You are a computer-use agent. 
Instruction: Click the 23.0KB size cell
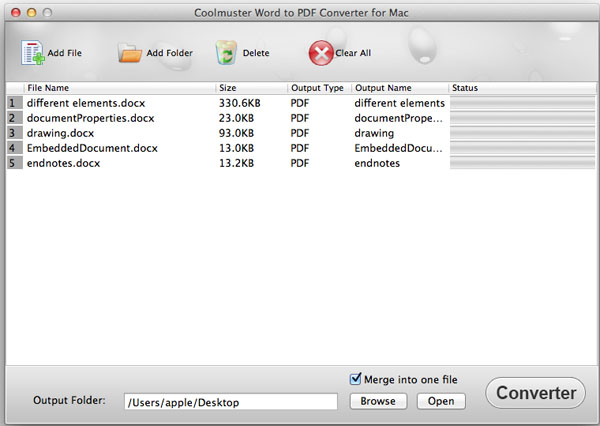coord(236,118)
